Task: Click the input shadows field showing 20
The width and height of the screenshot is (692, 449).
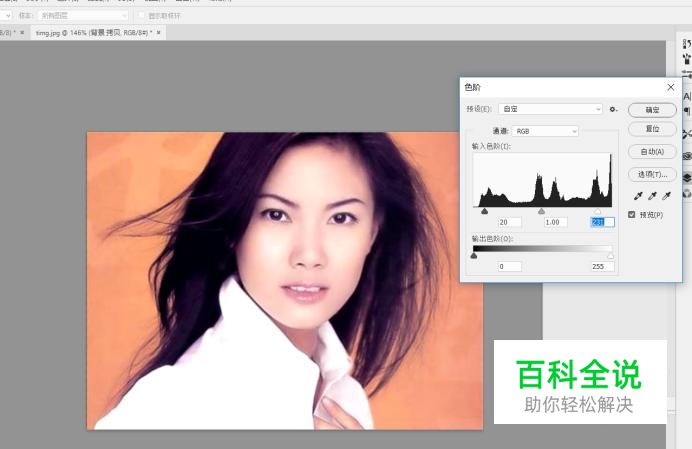Action: (510, 222)
